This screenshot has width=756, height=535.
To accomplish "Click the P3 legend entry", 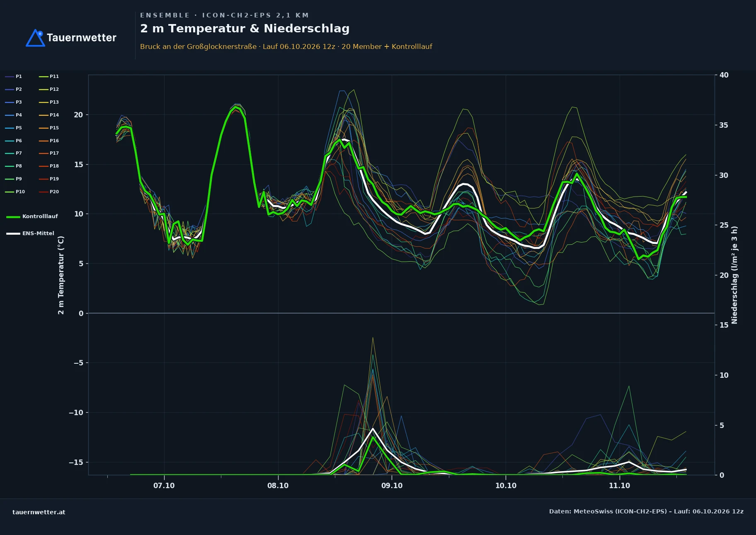I will pyautogui.click(x=14, y=102).
